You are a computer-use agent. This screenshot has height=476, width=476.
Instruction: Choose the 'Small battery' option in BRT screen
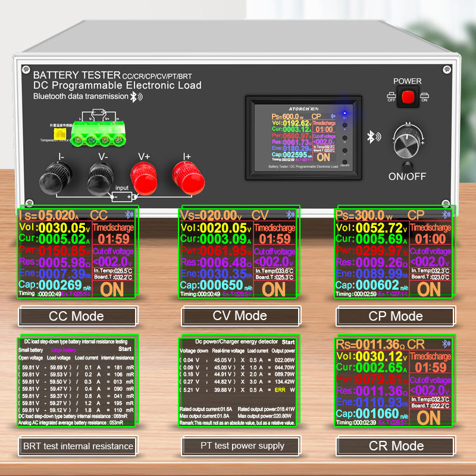[x=30, y=350]
